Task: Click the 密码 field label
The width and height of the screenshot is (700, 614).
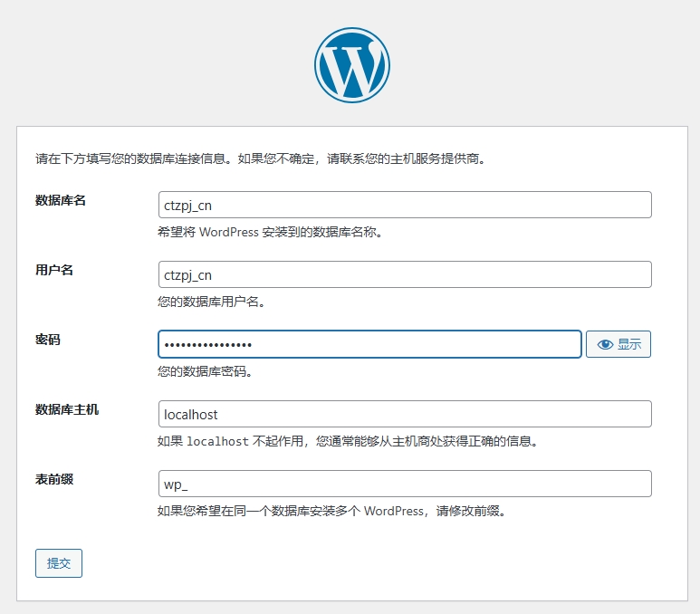Action: 48,340
